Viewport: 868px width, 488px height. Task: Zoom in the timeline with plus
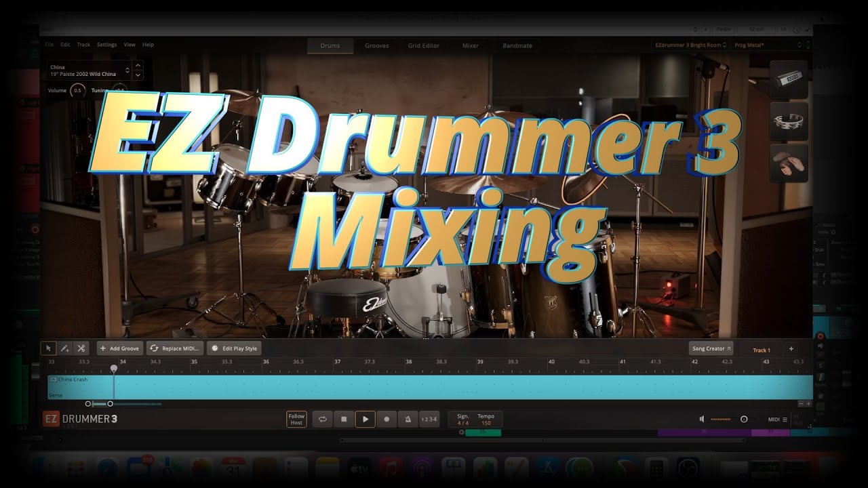coord(808,404)
